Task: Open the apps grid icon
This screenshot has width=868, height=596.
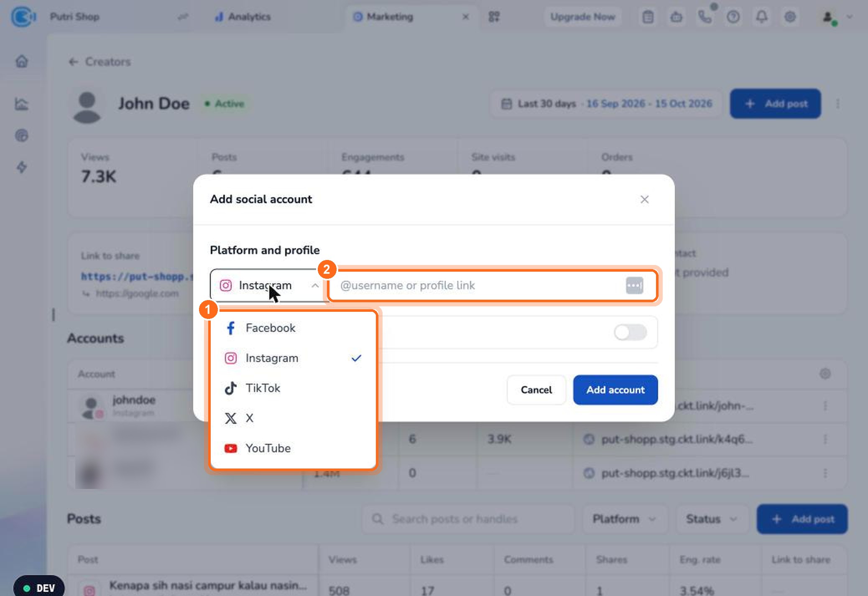Action: 494,17
